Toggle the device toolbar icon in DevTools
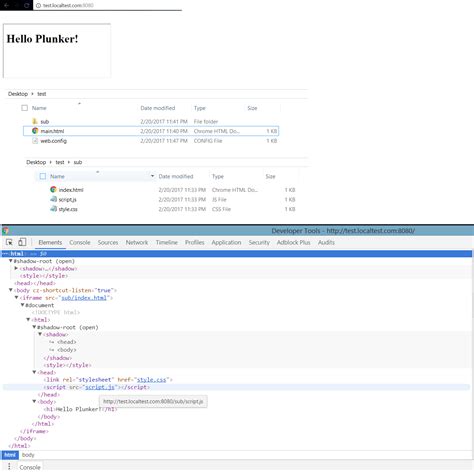 (22, 242)
